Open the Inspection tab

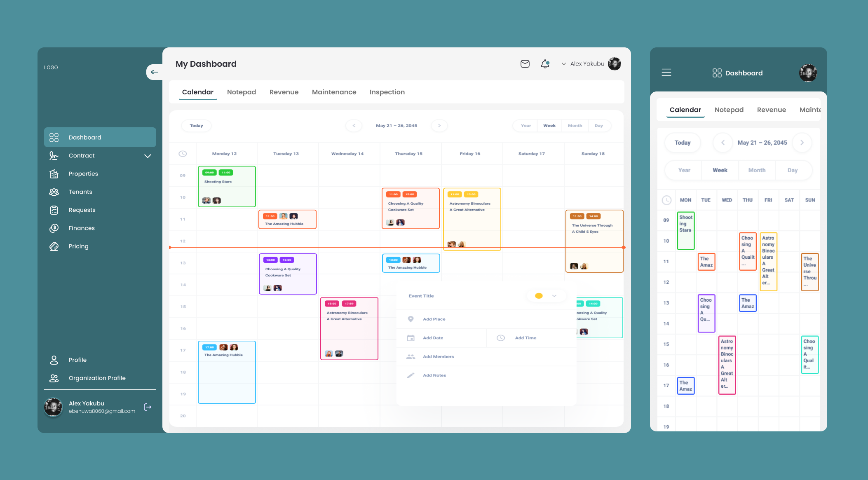point(387,92)
